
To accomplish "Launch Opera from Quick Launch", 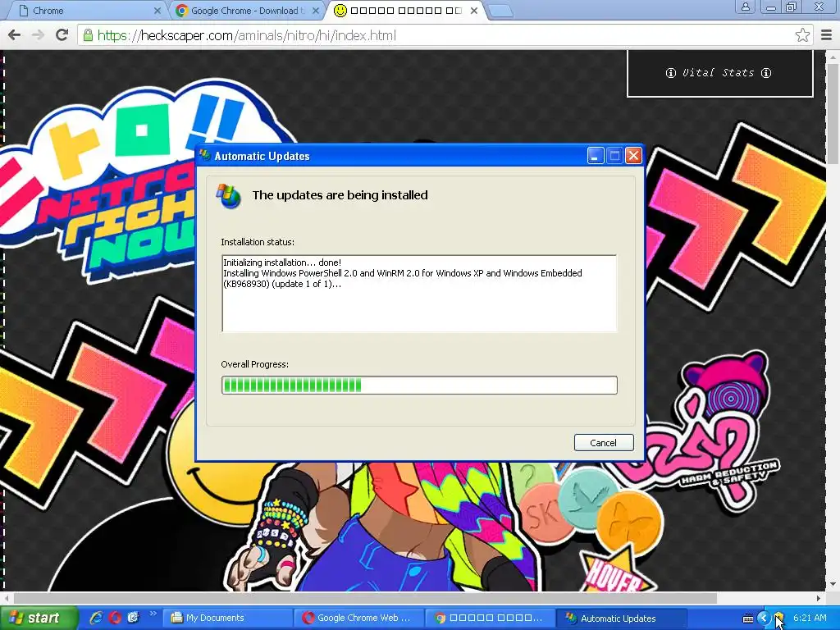I will click(115, 618).
